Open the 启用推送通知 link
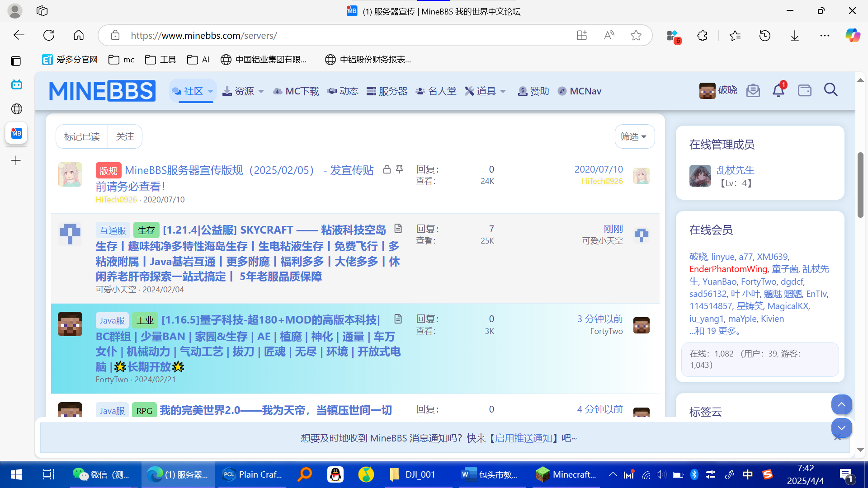The width and height of the screenshot is (868, 488). (x=524, y=438)
